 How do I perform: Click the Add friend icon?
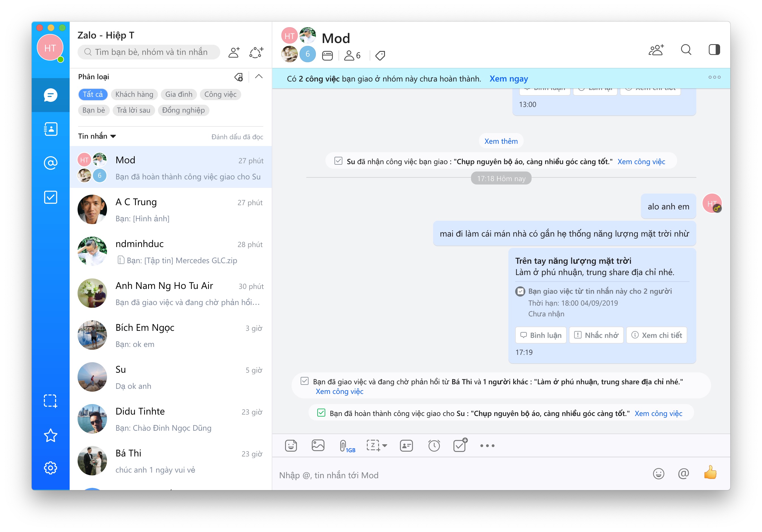(x=234, y=52)
